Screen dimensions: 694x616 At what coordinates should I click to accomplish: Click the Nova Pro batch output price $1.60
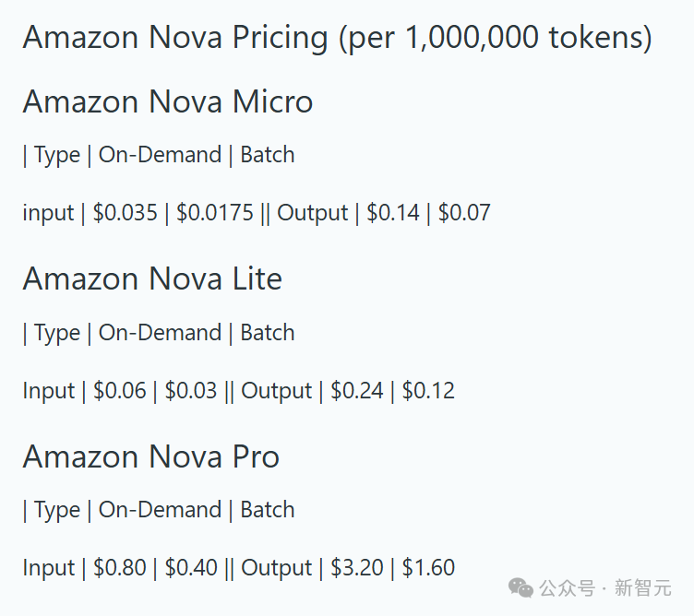(x=428, y=568)
